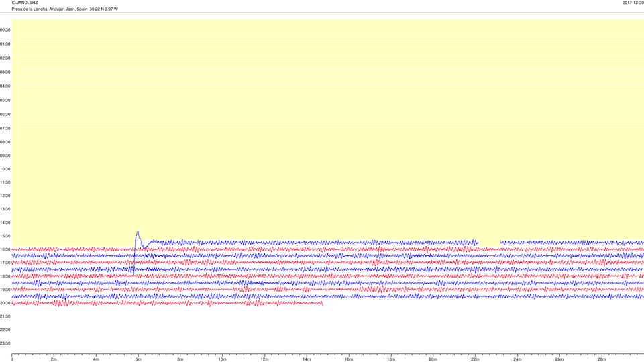The image size is (644, 362).
Task: Click the 0 minute axis label
Action: tap(12, 359)
